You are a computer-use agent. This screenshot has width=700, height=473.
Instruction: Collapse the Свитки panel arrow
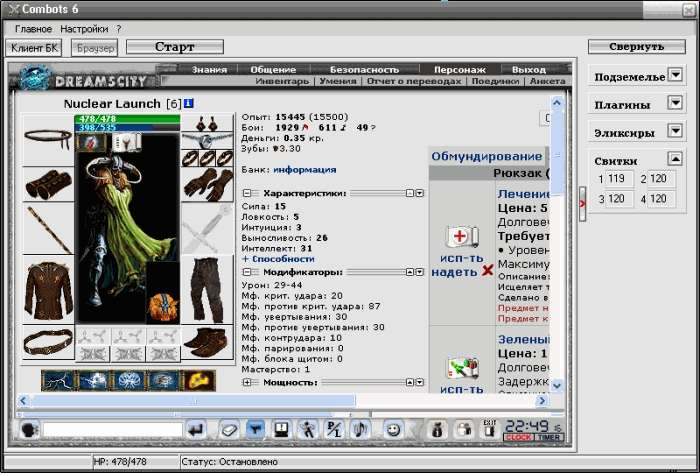675,158
